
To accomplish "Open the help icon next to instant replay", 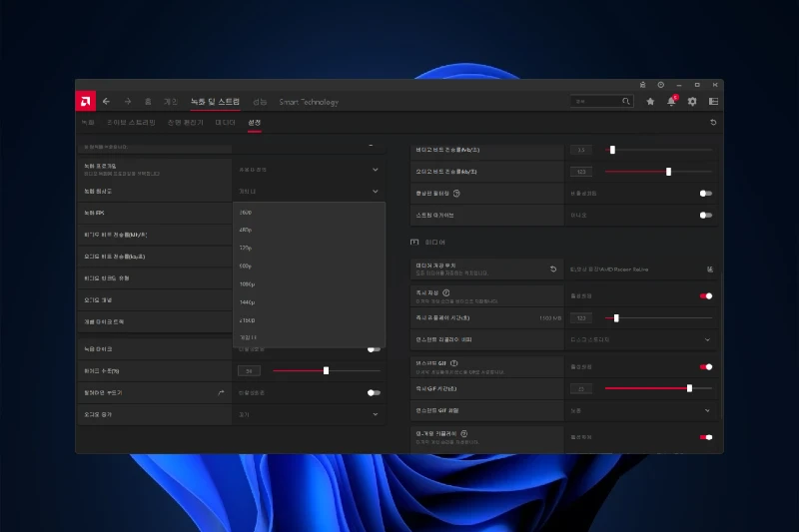I will [x=446, y=293].
